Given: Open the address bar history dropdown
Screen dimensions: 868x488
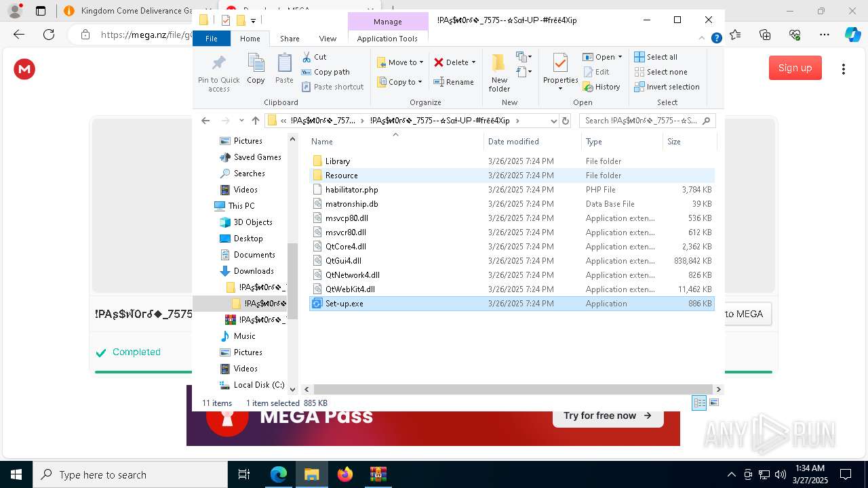Looking at the screenshot, I should (x=553, y=121).
